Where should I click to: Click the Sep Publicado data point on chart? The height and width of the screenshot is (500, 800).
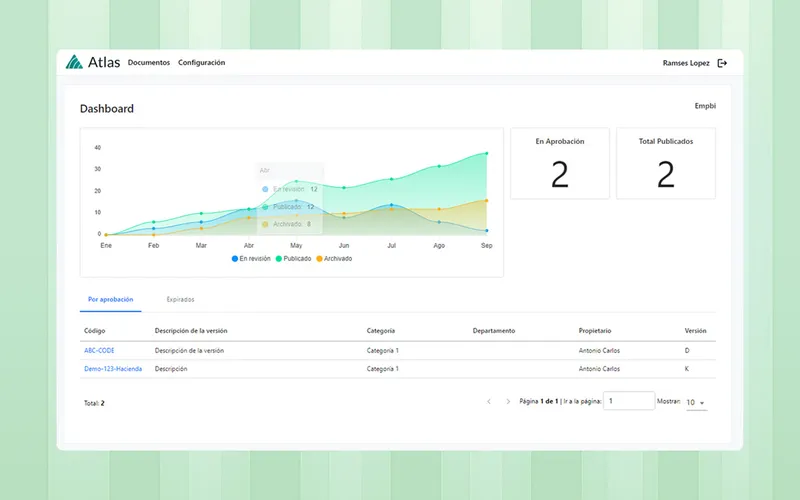click(x=487, y=153)
